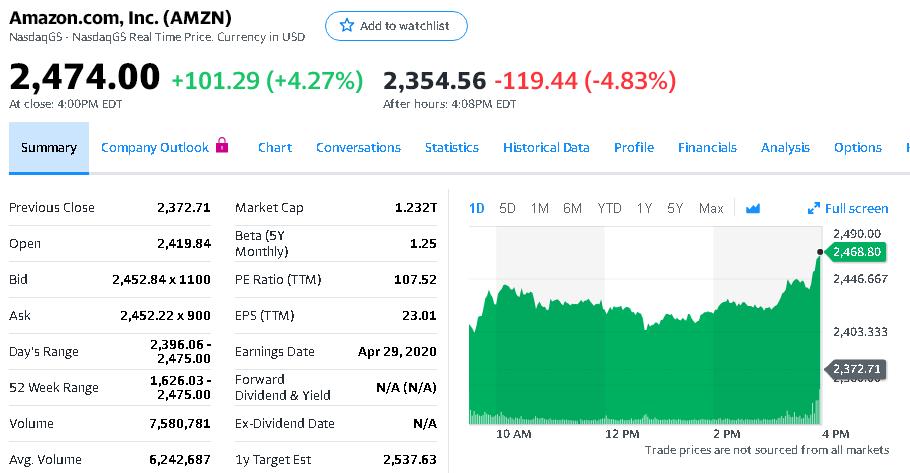The height and width of the screenshot is (473, 910).
Task: Open the Summary tab
Action: (49, 148)
